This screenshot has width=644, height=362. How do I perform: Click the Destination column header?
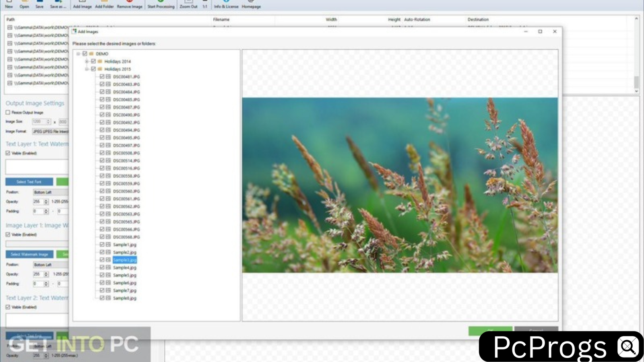tap(478, 19)
